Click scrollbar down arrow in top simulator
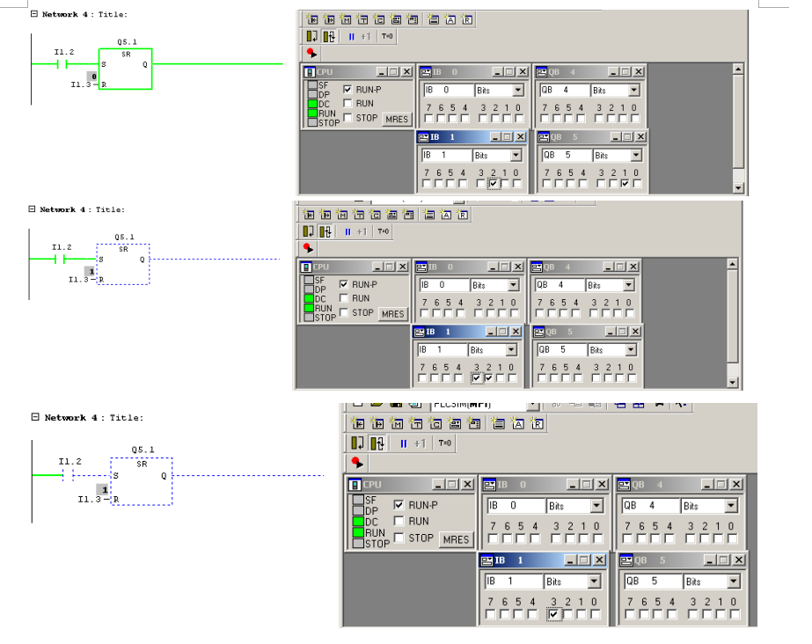This screenshot has height=644, width=812. point(738,187)
